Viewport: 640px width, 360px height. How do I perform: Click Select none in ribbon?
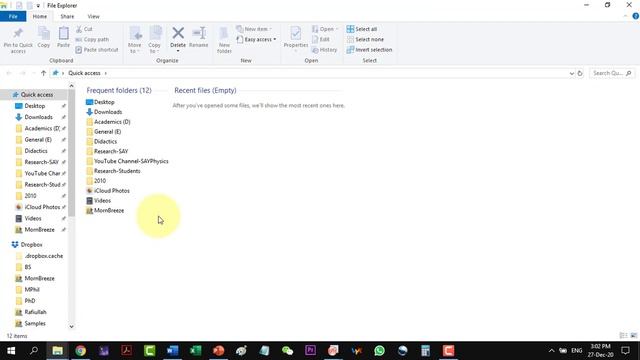coord(365,39)
